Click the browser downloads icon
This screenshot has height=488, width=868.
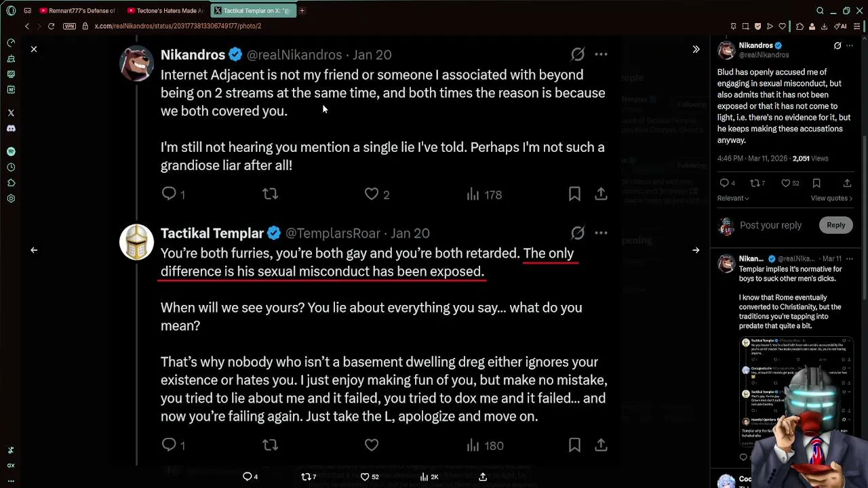[824, 26]
